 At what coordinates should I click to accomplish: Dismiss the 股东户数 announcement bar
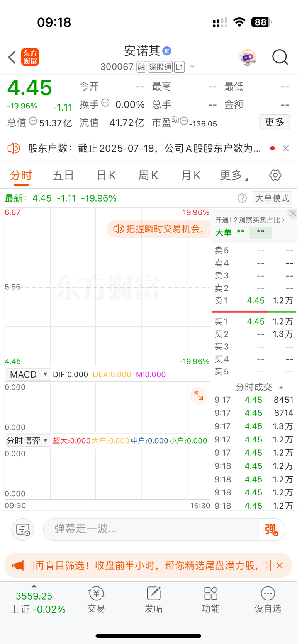point(285,148)
